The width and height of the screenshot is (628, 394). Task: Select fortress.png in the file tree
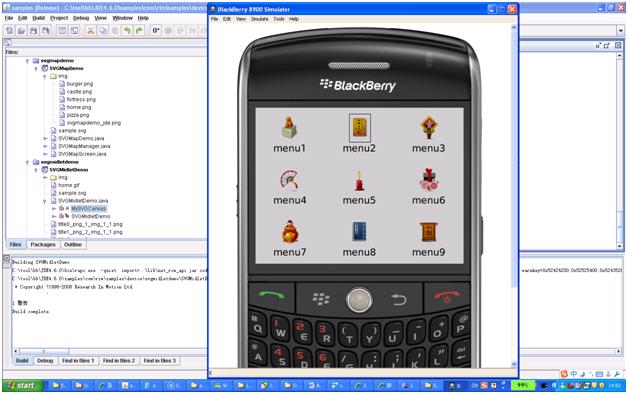point(81,99)
